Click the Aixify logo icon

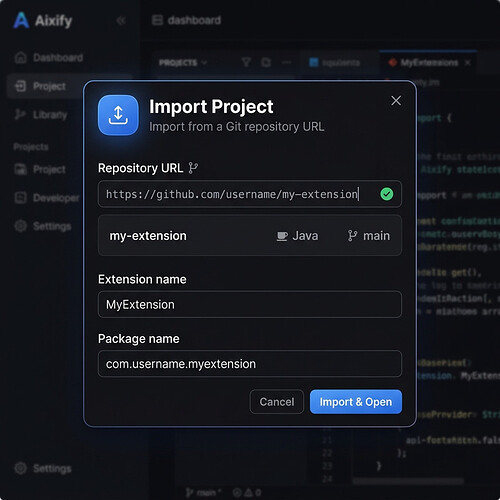21,20
